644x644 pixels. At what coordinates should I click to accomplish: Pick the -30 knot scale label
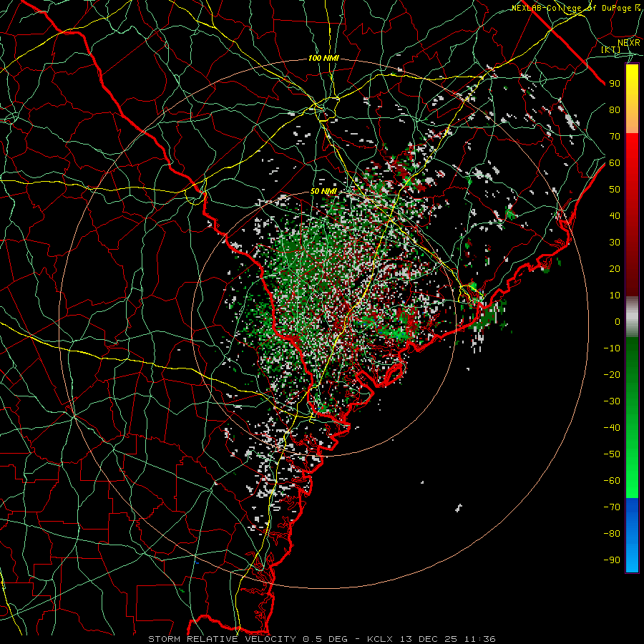coord(612,401)
